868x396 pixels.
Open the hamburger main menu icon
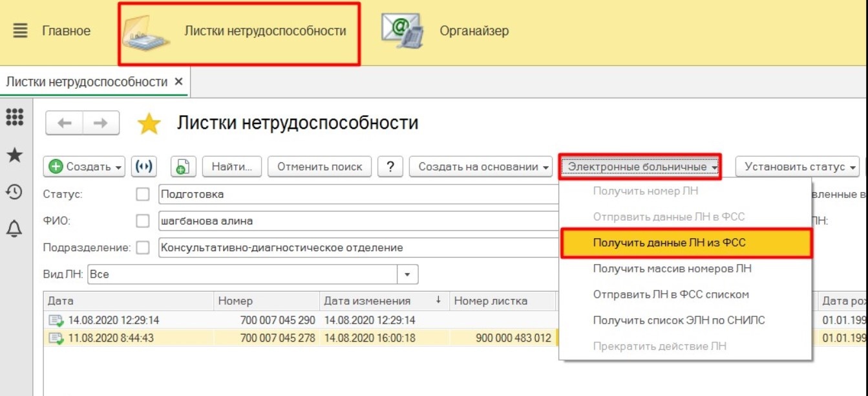(20, 31)
